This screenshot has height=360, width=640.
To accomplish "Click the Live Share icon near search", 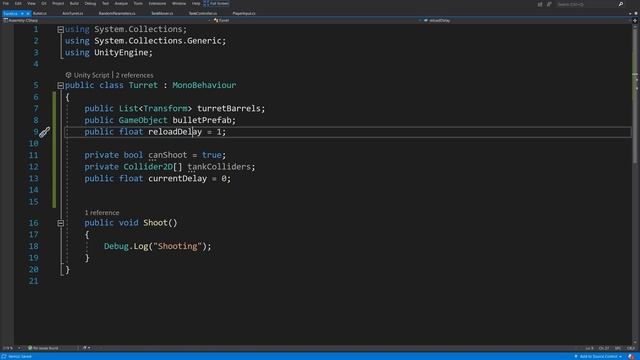I will tap(540, 4).
